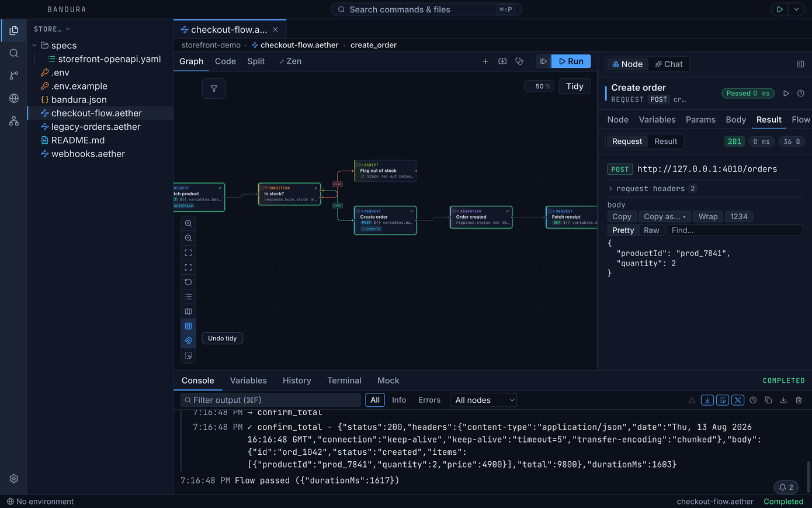Open the globe environments sidebar icon
The height and width of the screenshot is (508, 812).
point(14,98)
